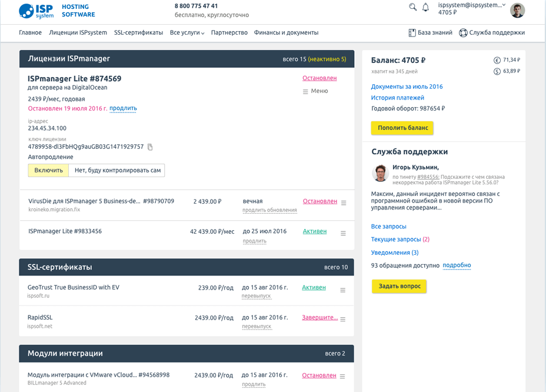
Task: Click the euro rate icon
Action: (x=497, y=60)
